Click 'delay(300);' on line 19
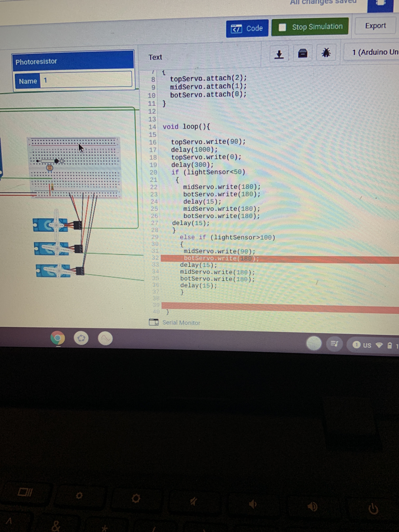This screenshot has width=399, height=532. coord(192,165)
